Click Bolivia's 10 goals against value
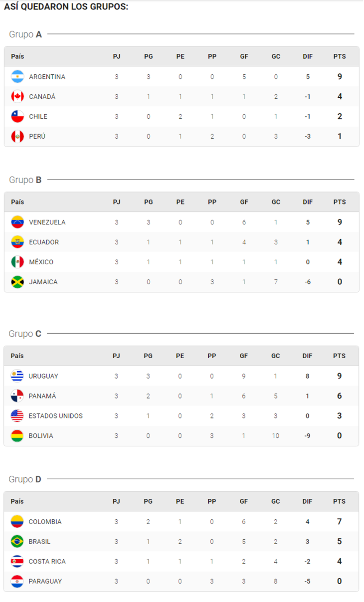The image size is (364, 602). [276, 436]
